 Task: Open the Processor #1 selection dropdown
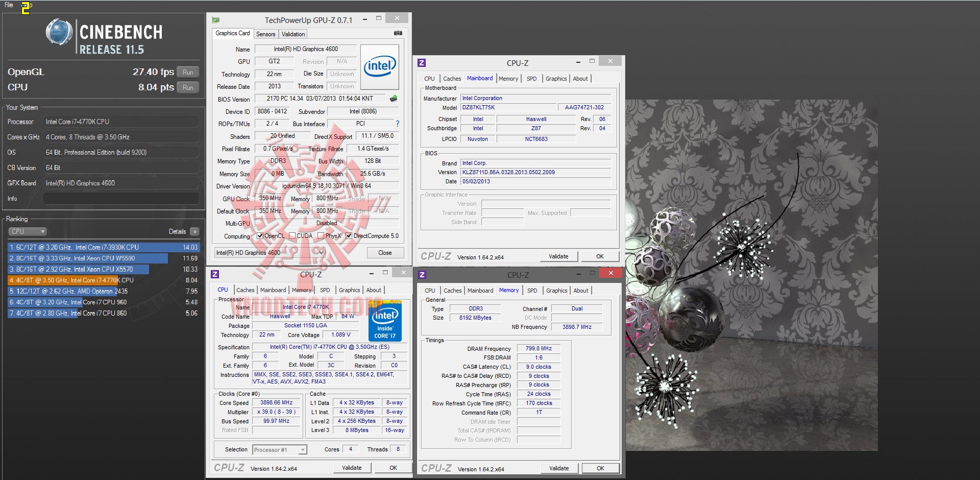280,450
